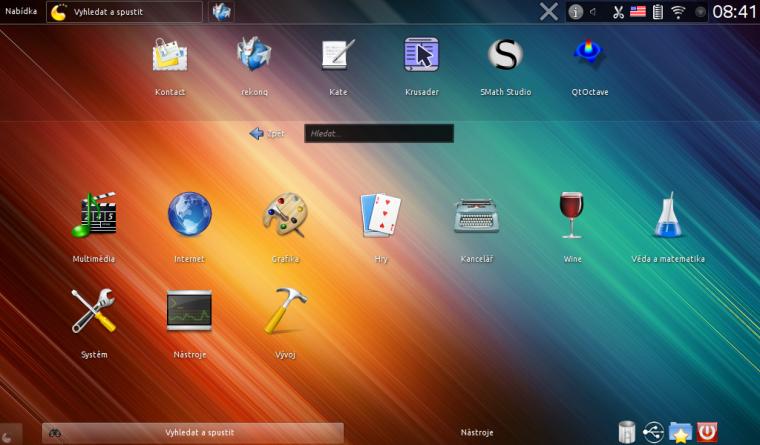Open the Kancelář typewriter category
760x445 pixels.
476,216
